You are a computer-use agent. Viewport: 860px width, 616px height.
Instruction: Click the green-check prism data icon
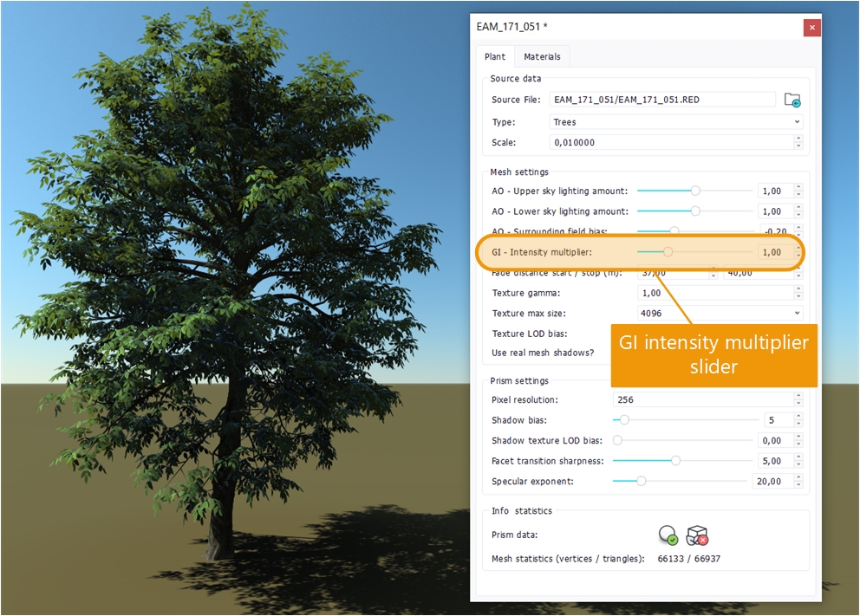pyautogui.click(x=667, y=535)
